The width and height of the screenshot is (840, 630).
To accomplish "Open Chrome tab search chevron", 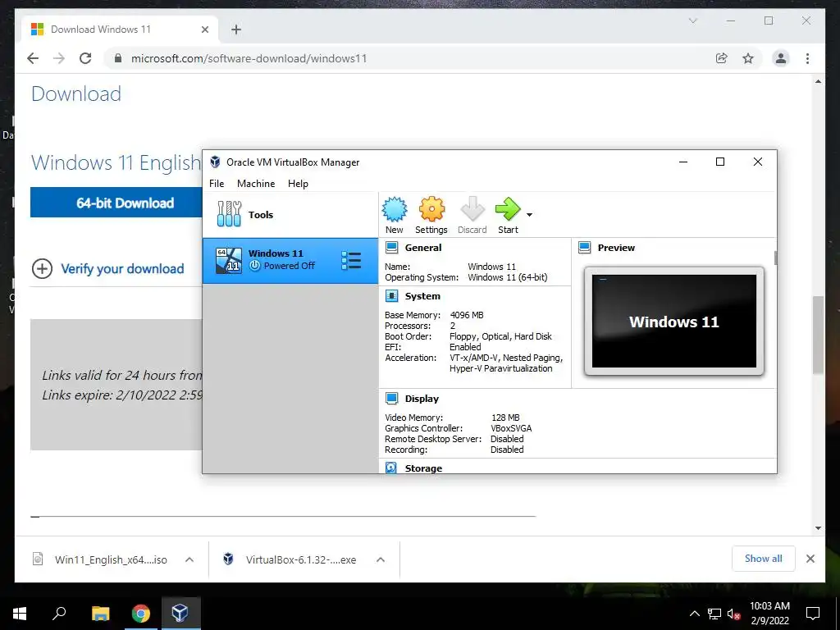I will click(692, 21).
